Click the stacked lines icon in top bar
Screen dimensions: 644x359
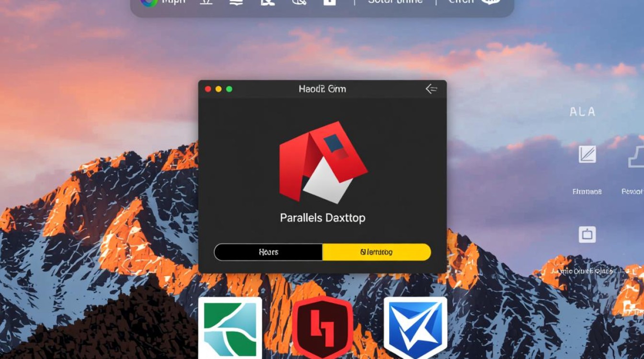tap(235, 2)
